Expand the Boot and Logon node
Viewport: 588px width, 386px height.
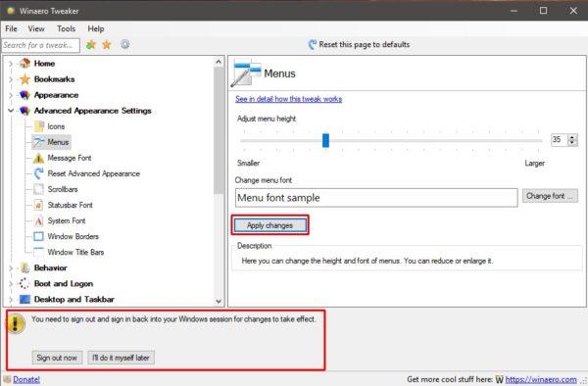click(x=11, y=284)
